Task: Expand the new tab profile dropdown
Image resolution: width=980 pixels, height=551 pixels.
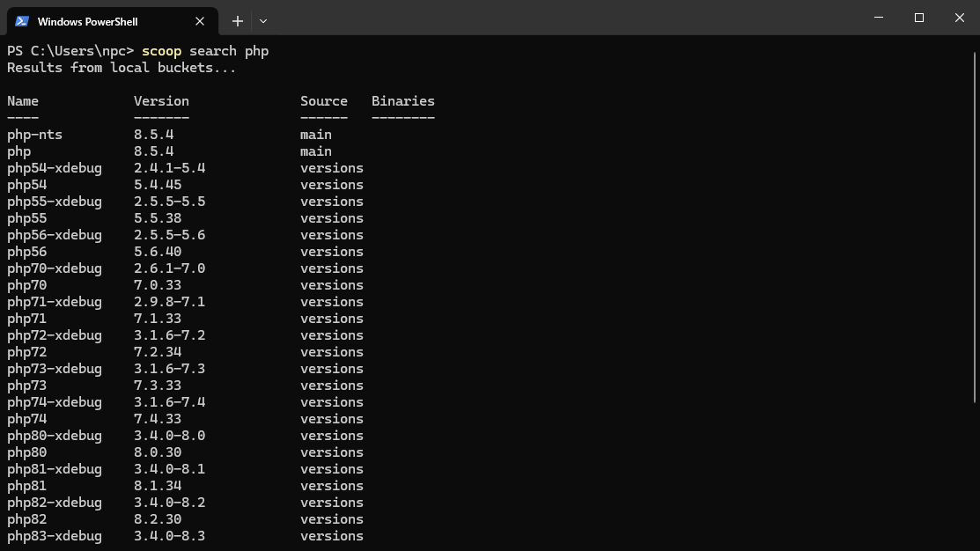Action: 263,21
